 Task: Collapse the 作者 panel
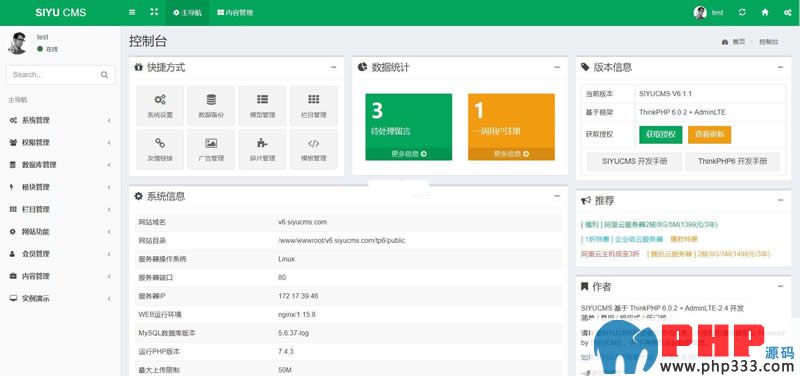point(780,287)
